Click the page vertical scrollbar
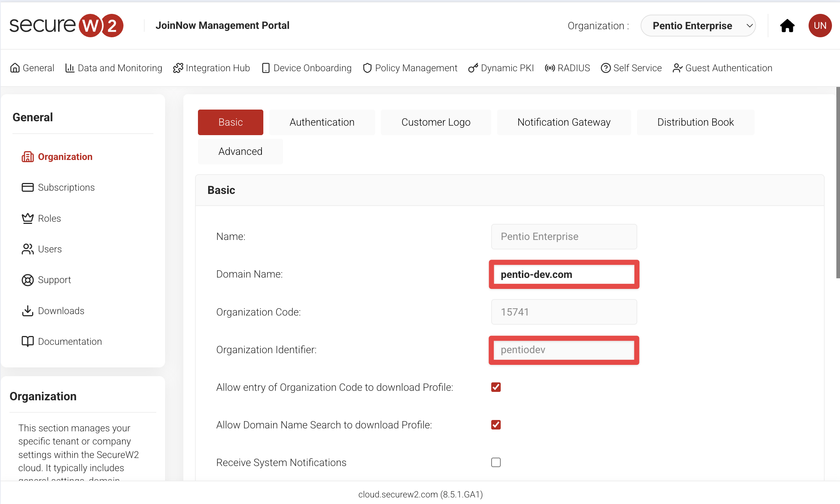Image resolution: width=840 pixels, height=504 pixels. [x=838, y=183]
